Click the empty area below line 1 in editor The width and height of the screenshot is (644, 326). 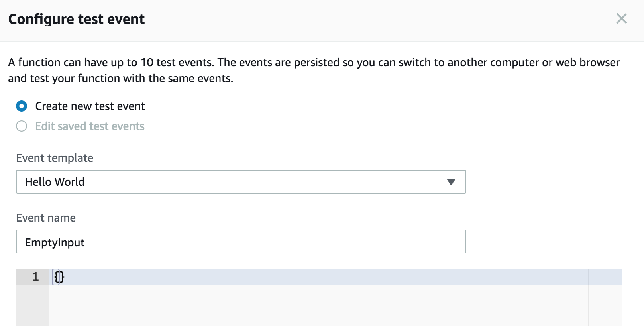point(319,305)
